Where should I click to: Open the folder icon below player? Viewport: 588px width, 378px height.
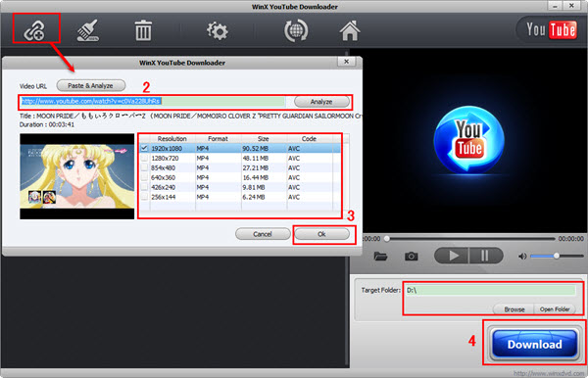point(380,257)
